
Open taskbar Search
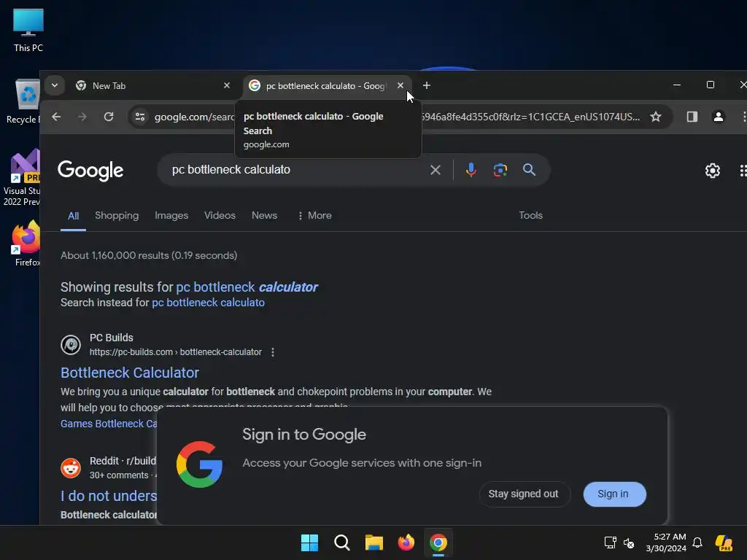pos(341,542)
